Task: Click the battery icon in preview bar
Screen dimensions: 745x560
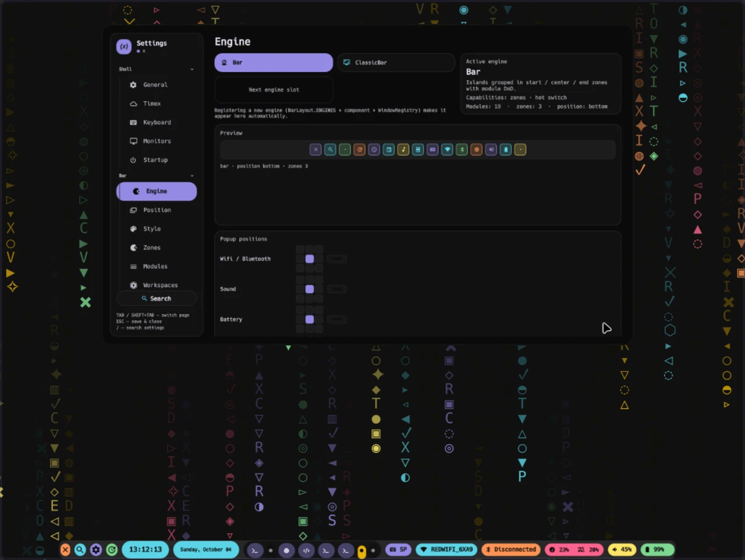Action: 506,150
